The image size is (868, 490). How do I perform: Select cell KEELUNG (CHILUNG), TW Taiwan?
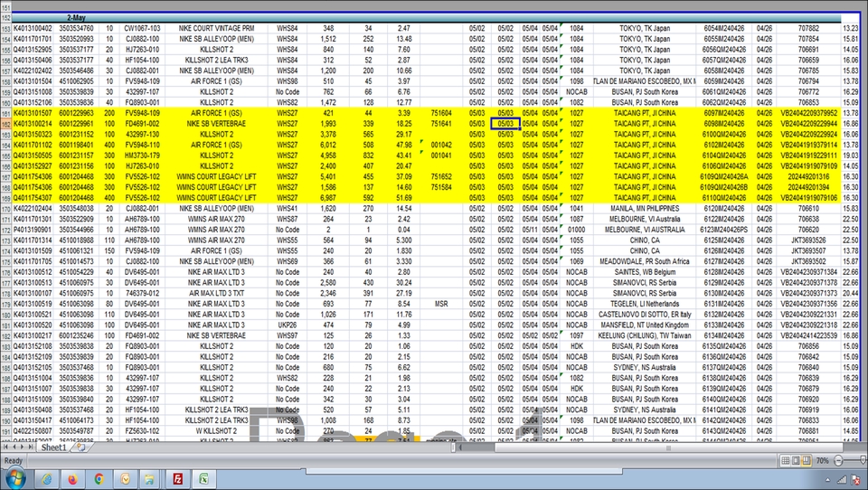point(645,335)
